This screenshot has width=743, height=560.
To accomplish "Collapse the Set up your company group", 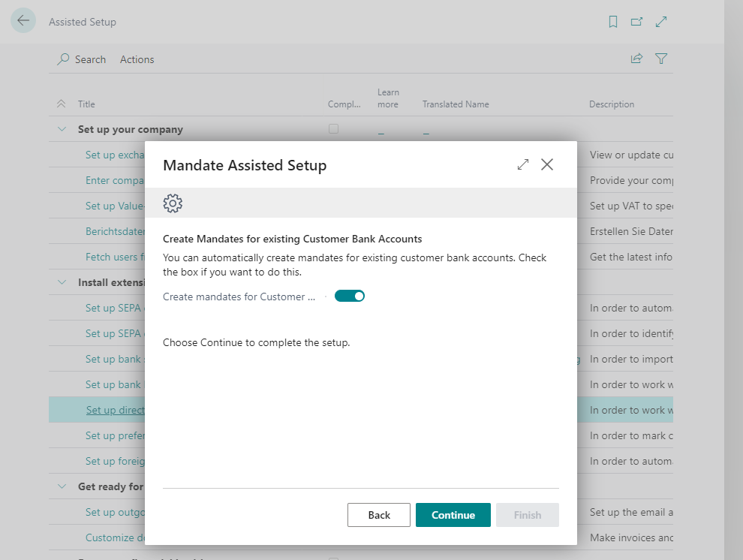I will point(62,129).
